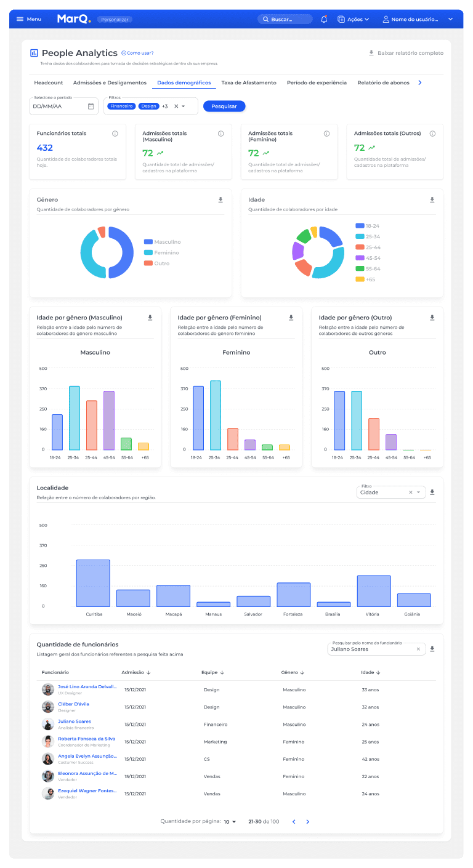
Task: Sort table by Equipe column
Action: (x=212, y=672)
